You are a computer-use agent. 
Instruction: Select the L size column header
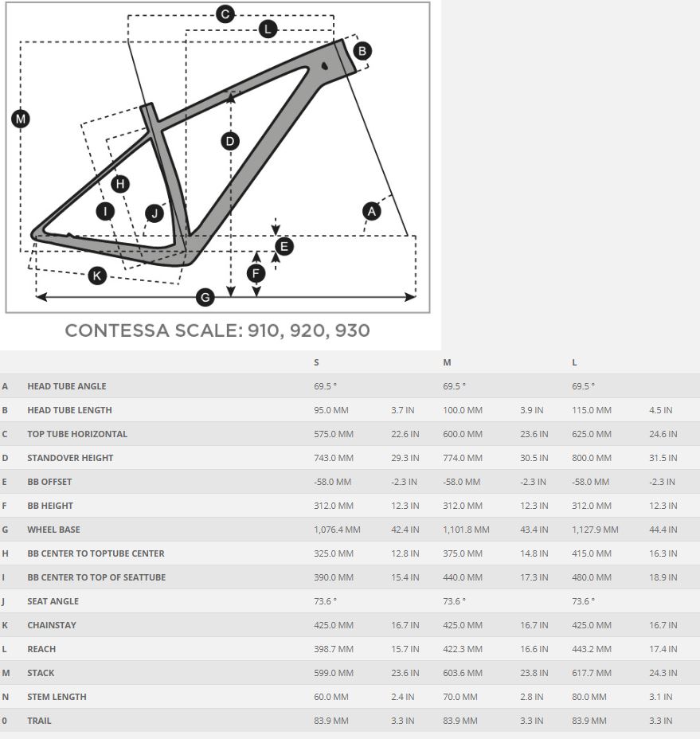click(x=574, y=362)
